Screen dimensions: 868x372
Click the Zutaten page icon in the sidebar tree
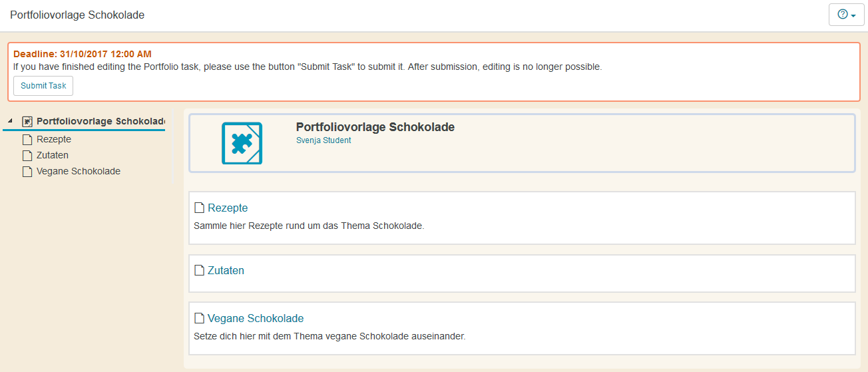27,156
